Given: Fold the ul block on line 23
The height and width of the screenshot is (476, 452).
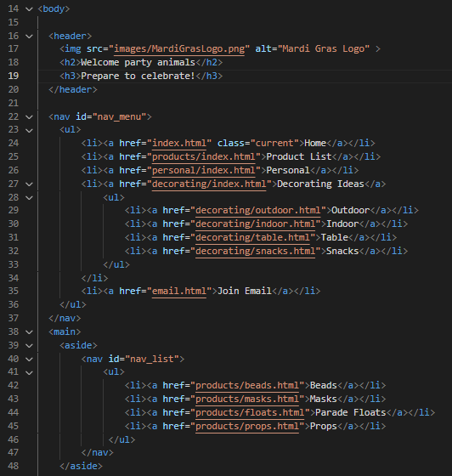Looking at the screenshot, I should [29, 130].
